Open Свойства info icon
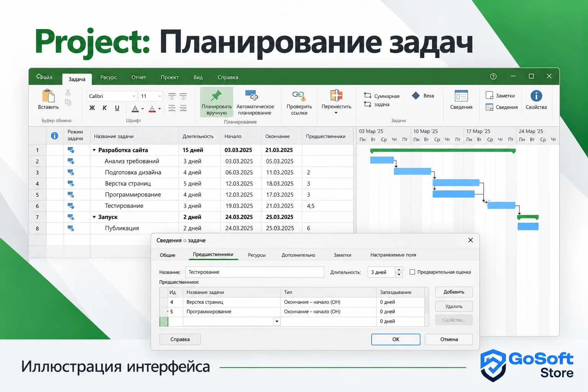Viewport: 588px width, 392px height. [x=536, y=96]
